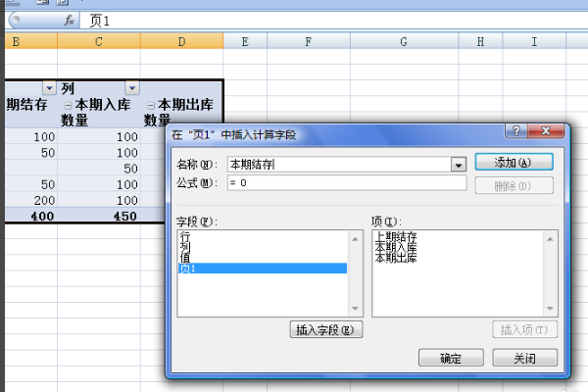Screen dimensions: 588x392
Task: Click fields list scroll down arrow
Action: pos(355,309)
